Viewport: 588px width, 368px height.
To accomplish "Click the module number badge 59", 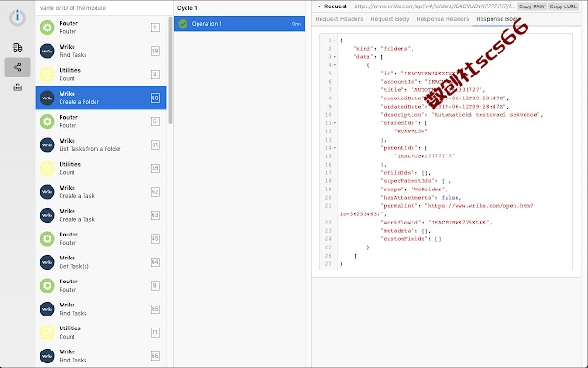I will [155, 51].
